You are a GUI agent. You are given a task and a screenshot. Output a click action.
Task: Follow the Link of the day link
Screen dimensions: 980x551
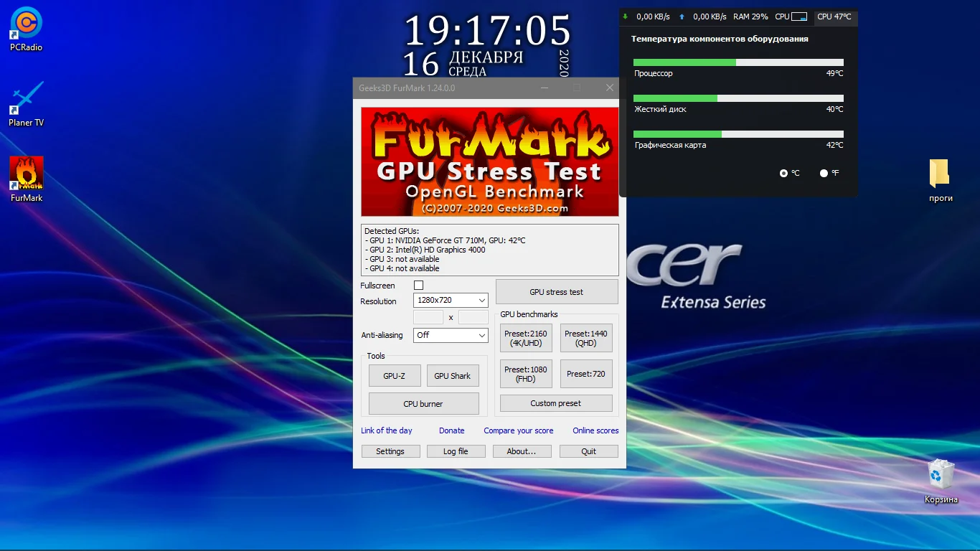387,430
